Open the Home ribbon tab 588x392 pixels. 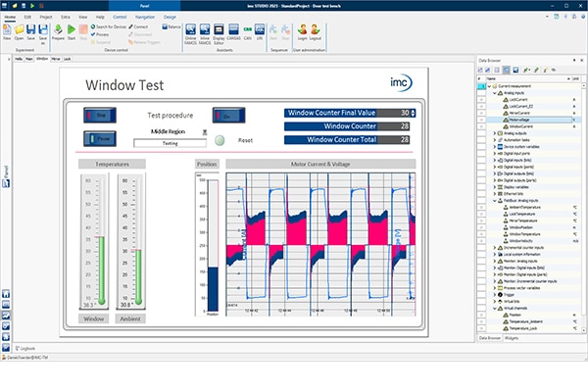tap(10, 17)
